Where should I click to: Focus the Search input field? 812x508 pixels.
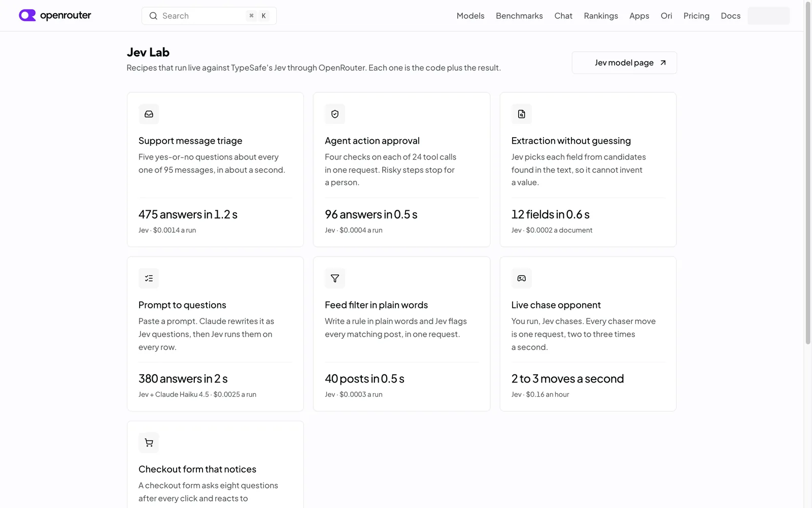point(209,16)
